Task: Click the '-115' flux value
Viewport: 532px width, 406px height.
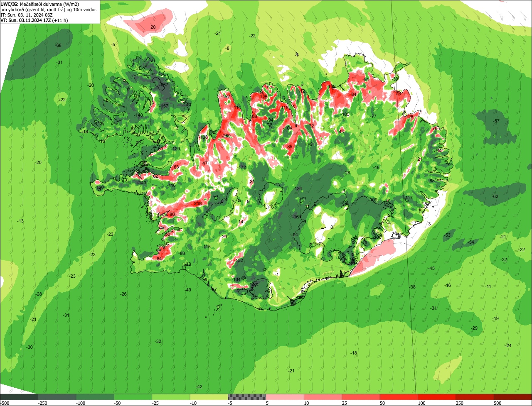Action: pyautogui.click(x=207, y=247)
